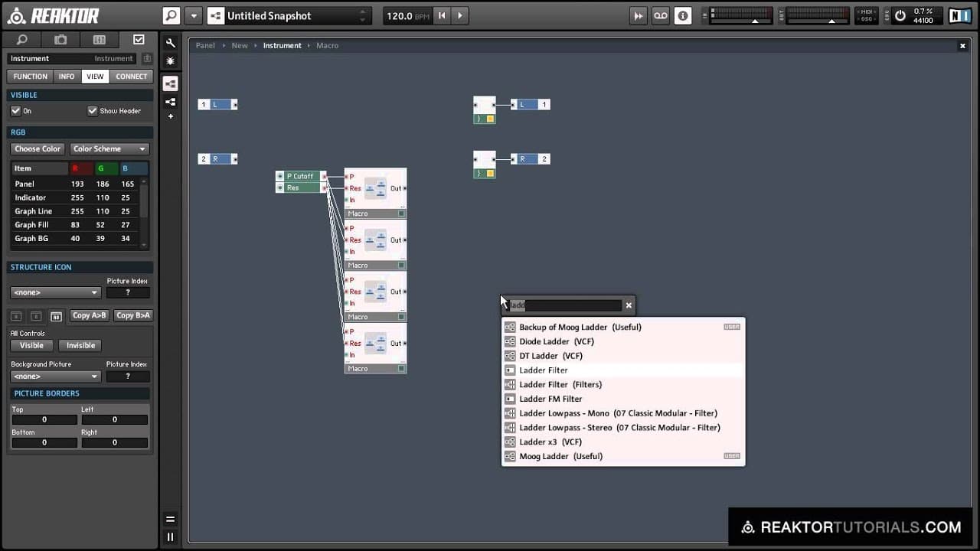Open the Background Picture <none> dropdown
This screenshot has width=980, height=551.
point(54,377)
